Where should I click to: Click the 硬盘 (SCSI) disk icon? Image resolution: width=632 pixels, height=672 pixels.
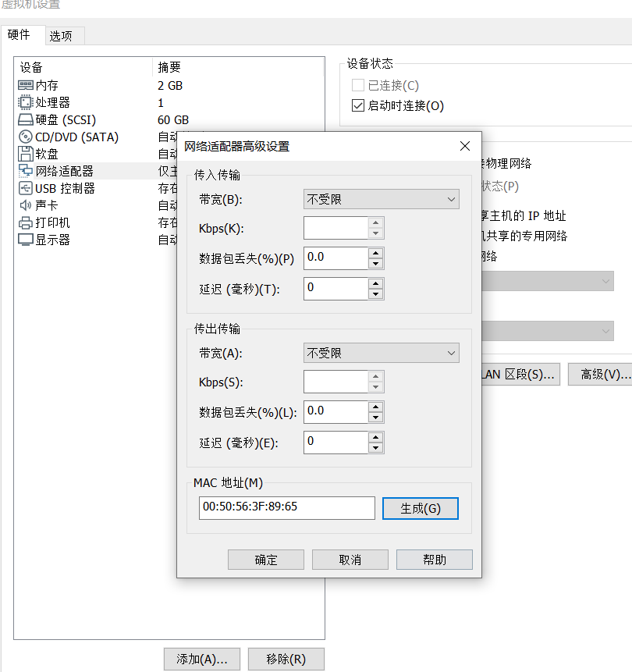pos(25,119)
